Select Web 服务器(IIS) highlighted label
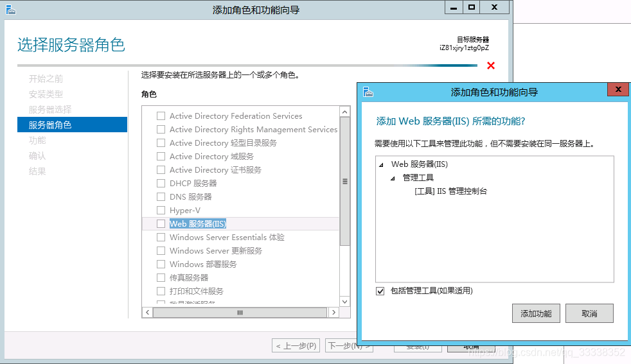 pos(198,223)
